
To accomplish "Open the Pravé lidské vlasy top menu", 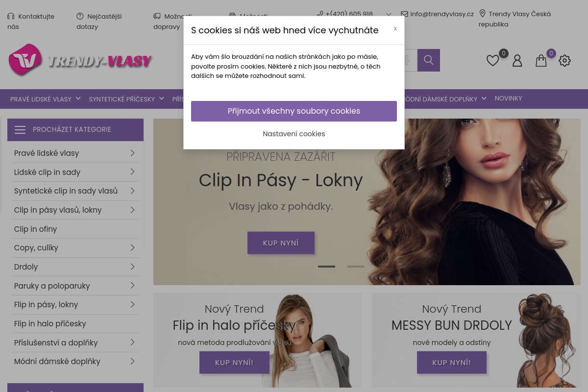I will coord(45,99).
